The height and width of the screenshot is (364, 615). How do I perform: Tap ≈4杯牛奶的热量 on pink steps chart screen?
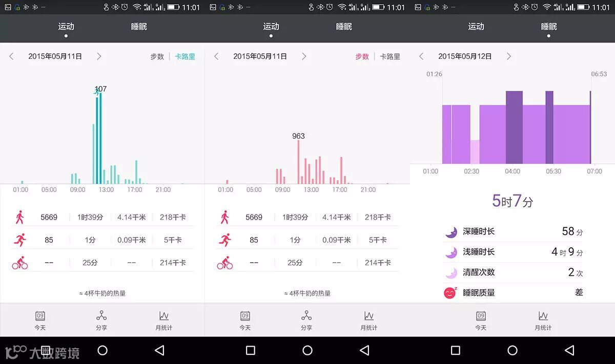pos(307,293)
